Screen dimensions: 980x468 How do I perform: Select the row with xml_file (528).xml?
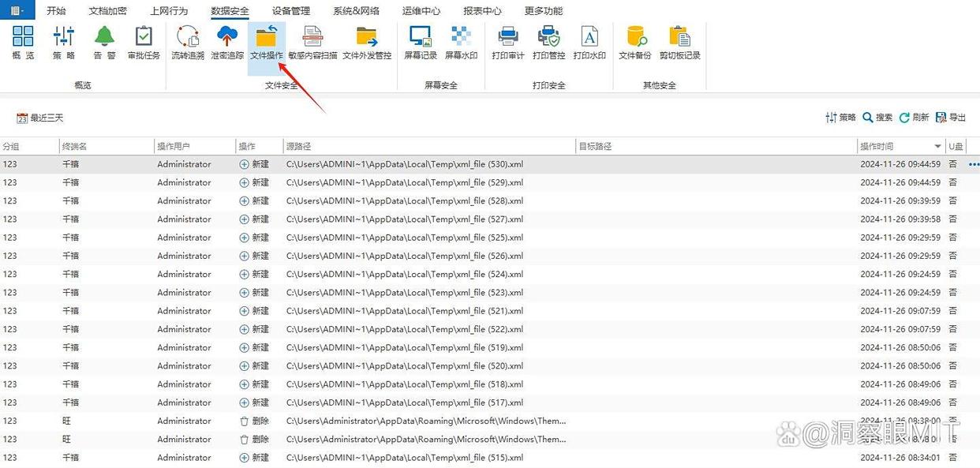click(x=404, y=201)
